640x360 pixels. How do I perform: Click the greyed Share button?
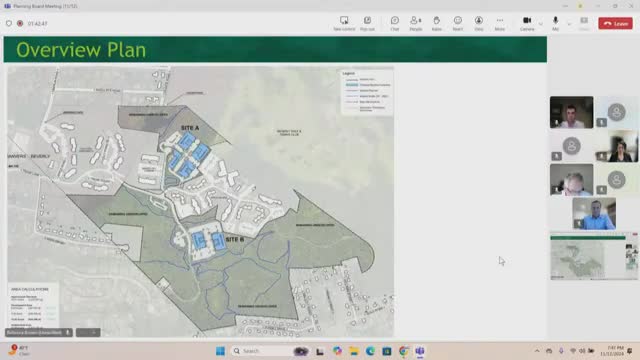coord(584,24)
